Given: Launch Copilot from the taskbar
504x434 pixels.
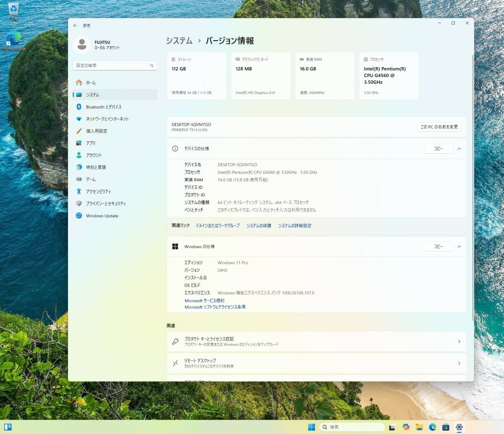Looking at the screenshot, I should [x=406, y=427].
